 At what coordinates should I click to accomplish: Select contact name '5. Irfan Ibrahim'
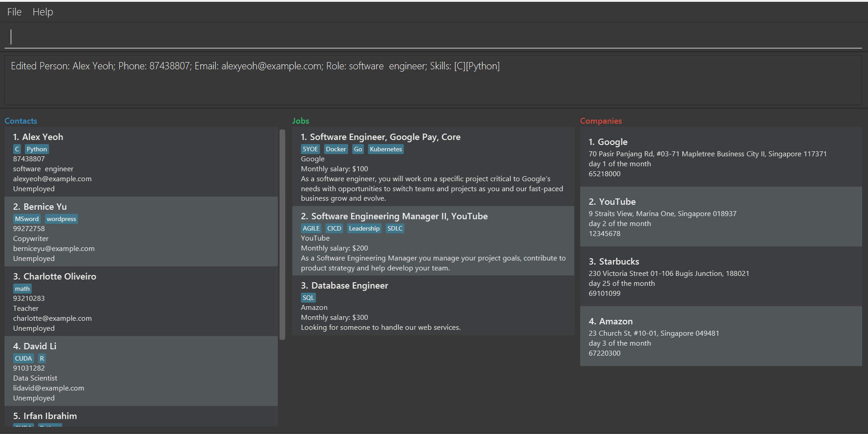[45, 416]
